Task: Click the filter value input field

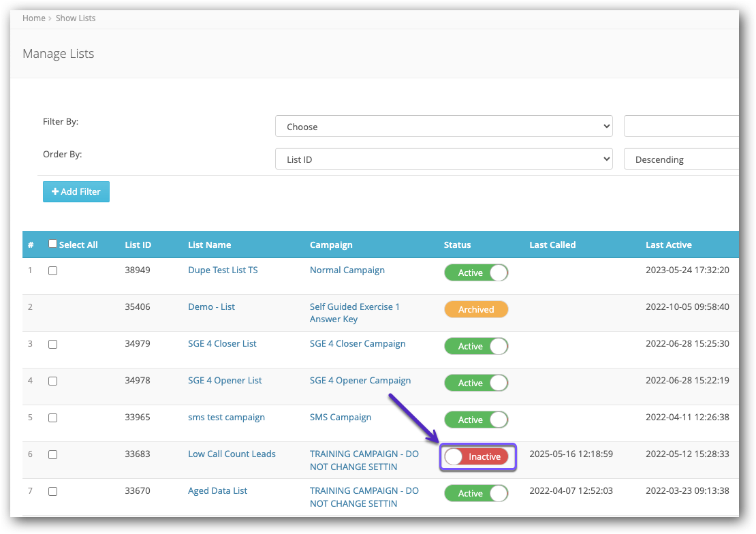Action: (x=681, y=127)
